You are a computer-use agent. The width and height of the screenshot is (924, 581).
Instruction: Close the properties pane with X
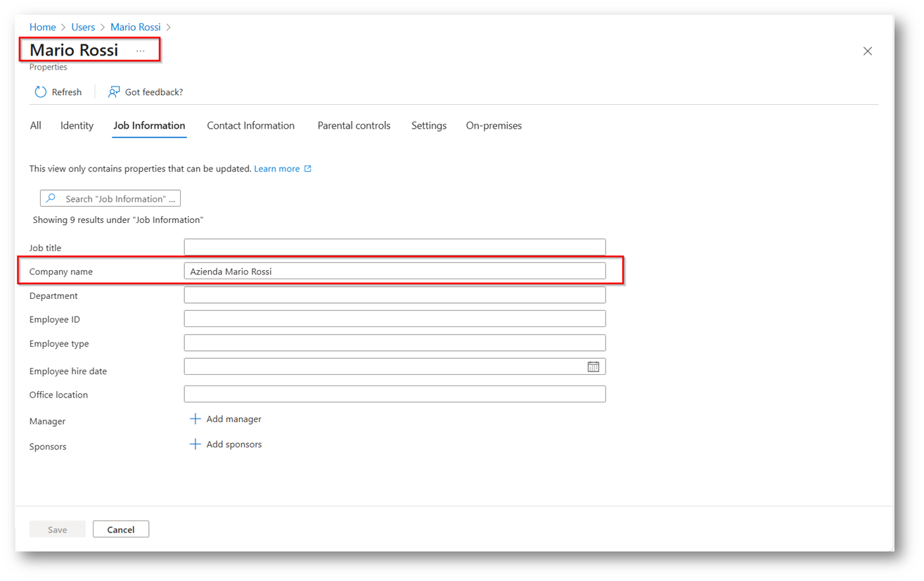click(x=867, y=51)
